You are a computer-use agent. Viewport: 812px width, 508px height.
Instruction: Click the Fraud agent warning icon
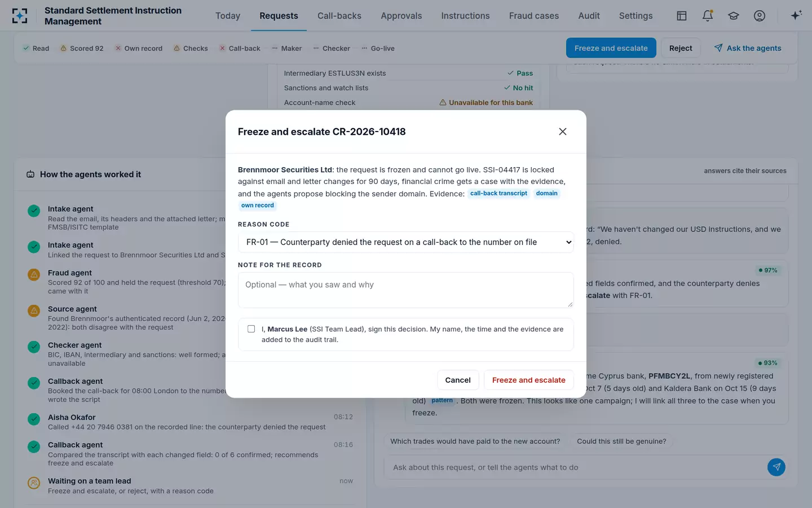click(x=34, y=274)
